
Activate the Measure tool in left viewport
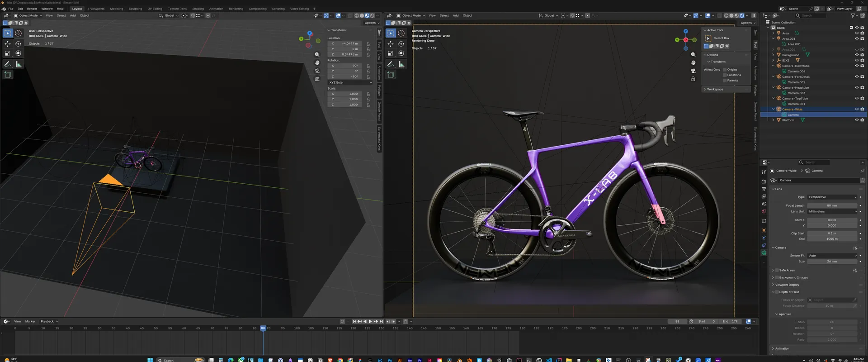click(19, 64)
